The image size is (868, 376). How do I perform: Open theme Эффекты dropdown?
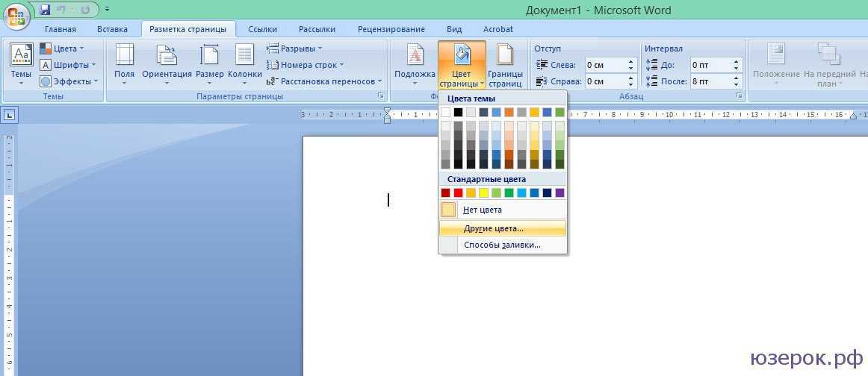(x=69, y=81)
